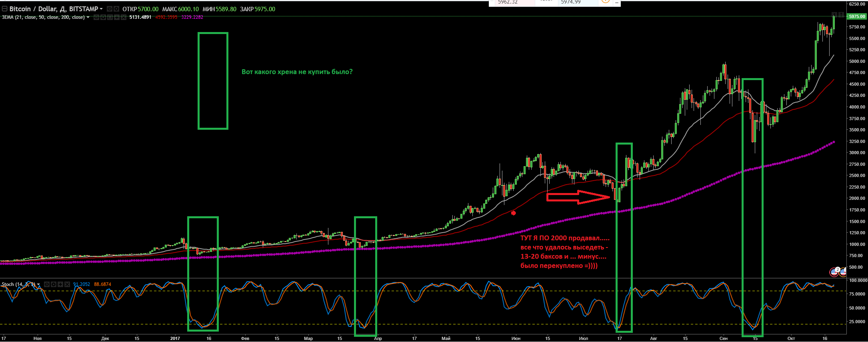Open 3EMA indicator source code braces icon
This screenshot has width=868, height=342.
110,17
